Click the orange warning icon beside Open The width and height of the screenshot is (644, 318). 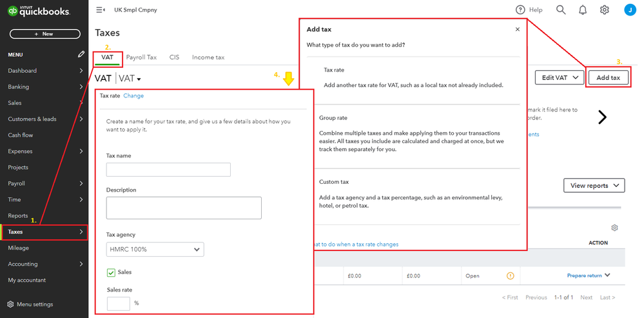tap(511, 276)
